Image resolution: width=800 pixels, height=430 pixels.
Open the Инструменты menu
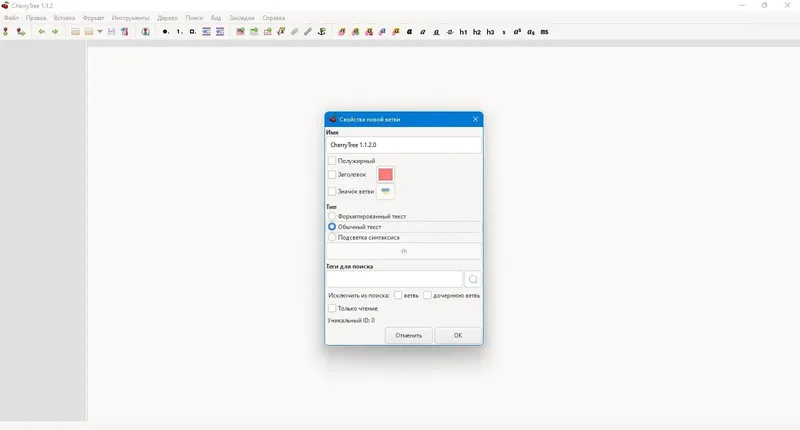(131, 18)
